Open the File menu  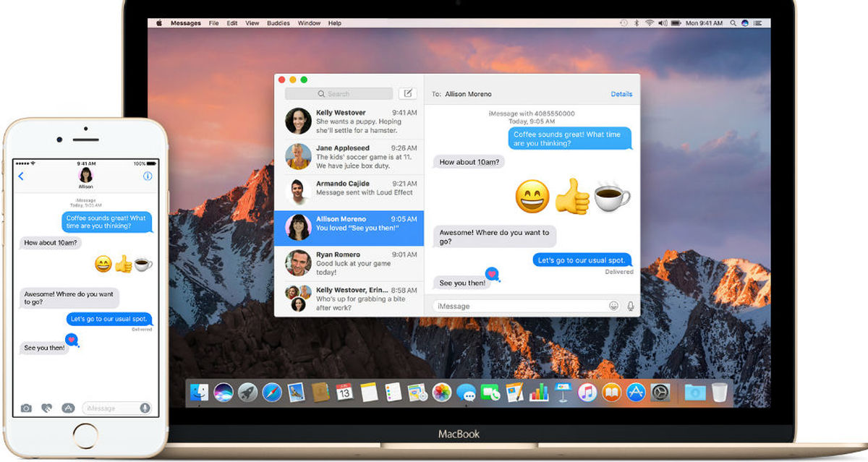(x=214, y=23)
